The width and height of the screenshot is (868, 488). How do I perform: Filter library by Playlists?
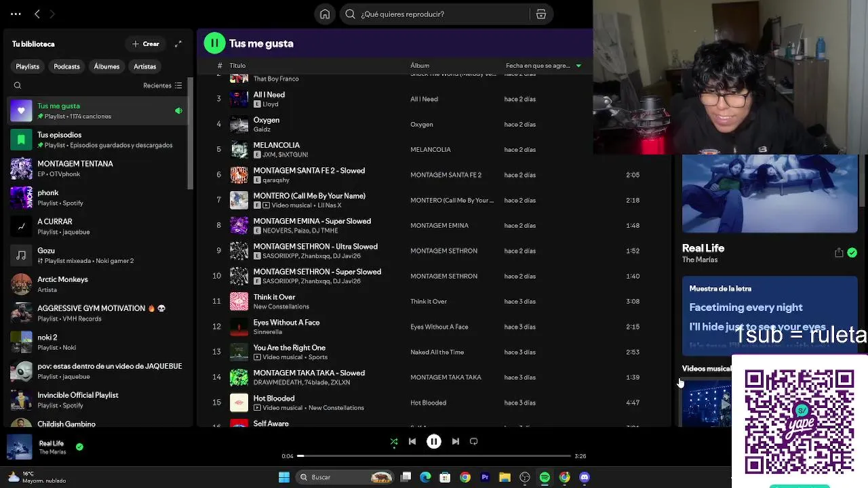point(28,66)
